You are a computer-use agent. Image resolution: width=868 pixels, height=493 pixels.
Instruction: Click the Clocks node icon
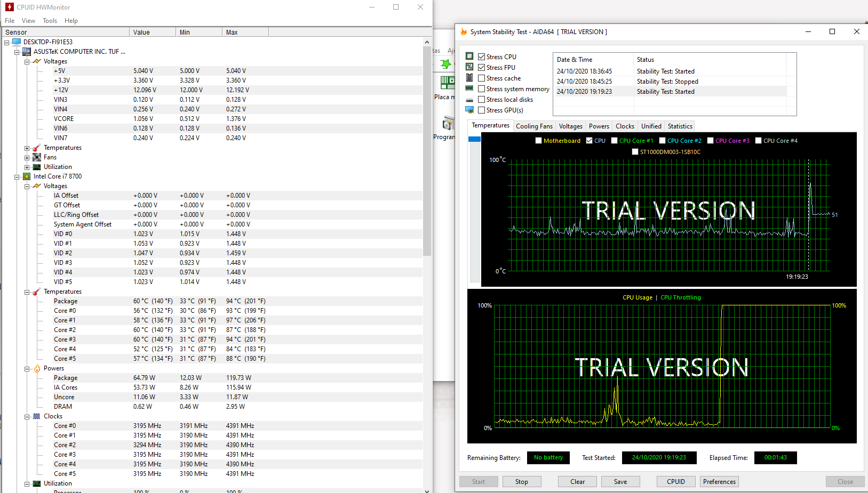37,416
